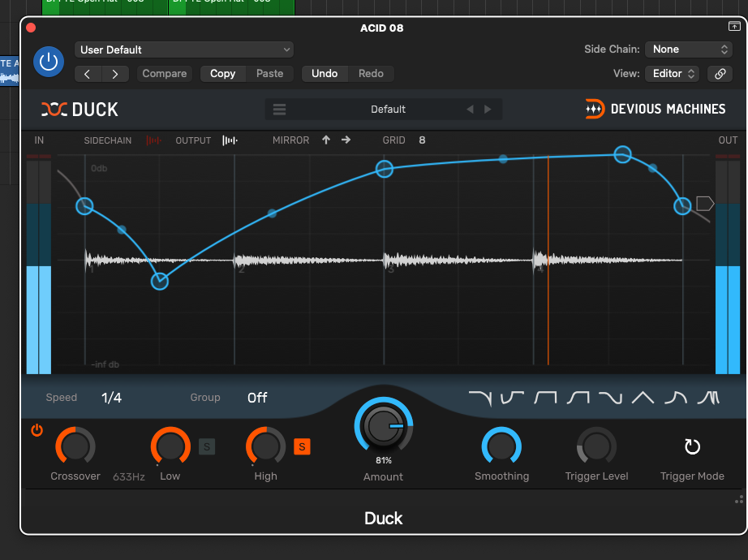
Task: Click the Redo button
Action: (371, 74)
